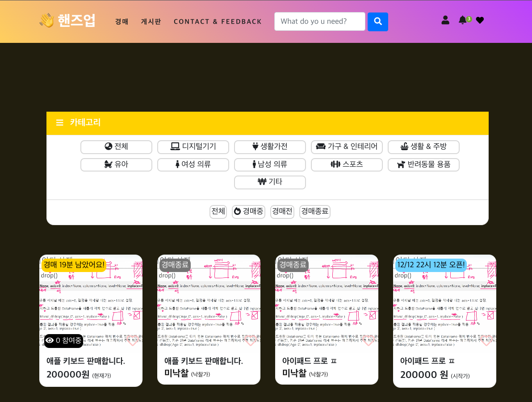This screenshot has height=402, width=532.
Task: Filter by 경매종료 status
Action: coord(315,212)
